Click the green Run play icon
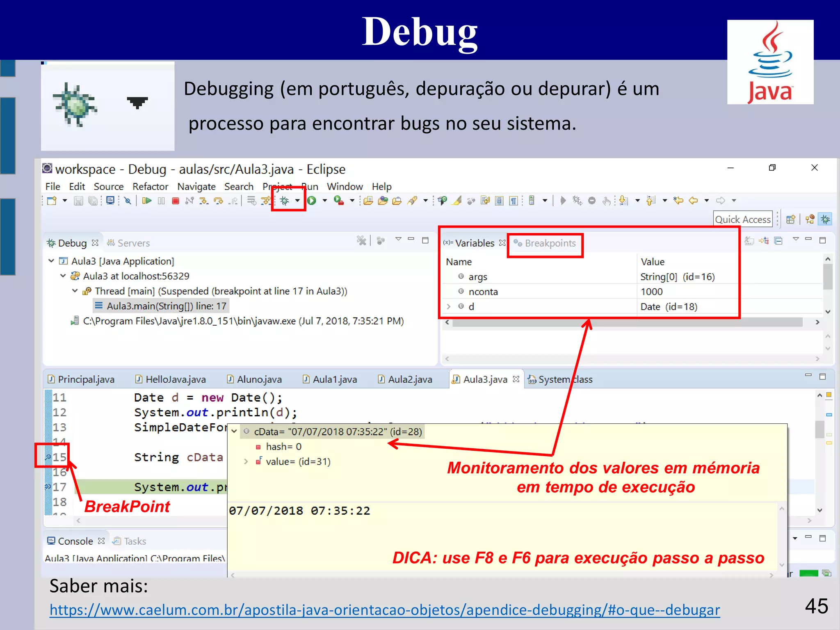The width and height of the screenshot is (840, 630). pyautogui.click(x=312, y=201)
